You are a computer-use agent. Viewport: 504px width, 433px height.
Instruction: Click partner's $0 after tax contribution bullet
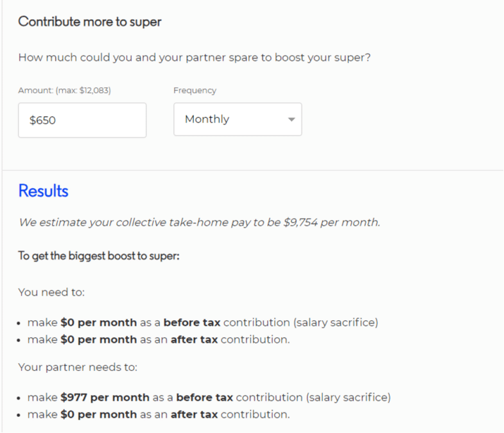pyautogui.click(x=158, y=414)
